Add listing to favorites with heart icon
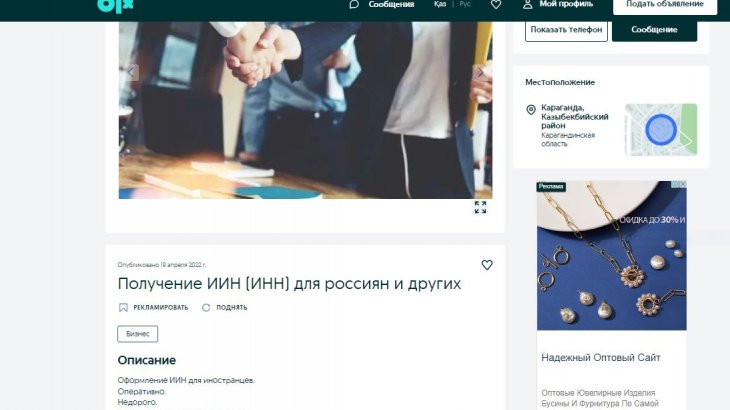The width and height of the screenshot is (730, 410). (487, 265)
